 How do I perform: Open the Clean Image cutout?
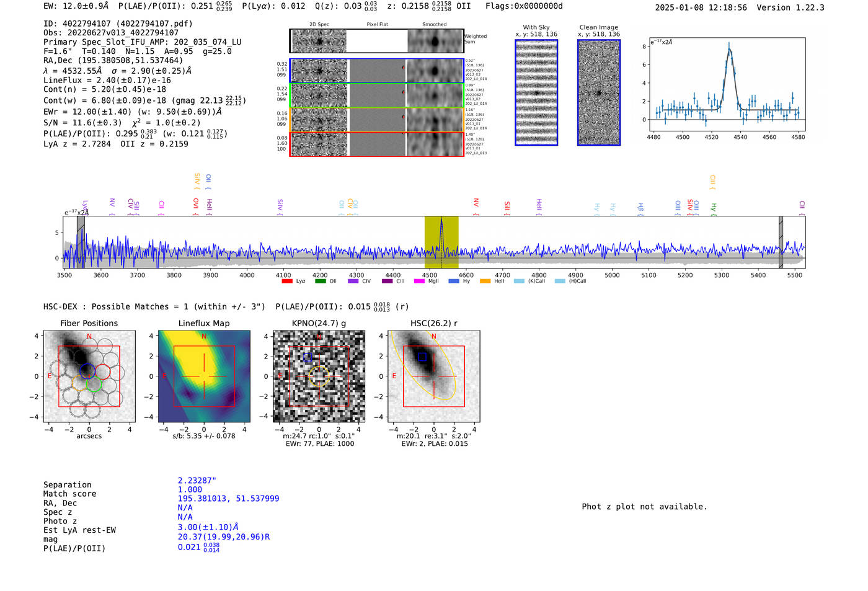599,92
